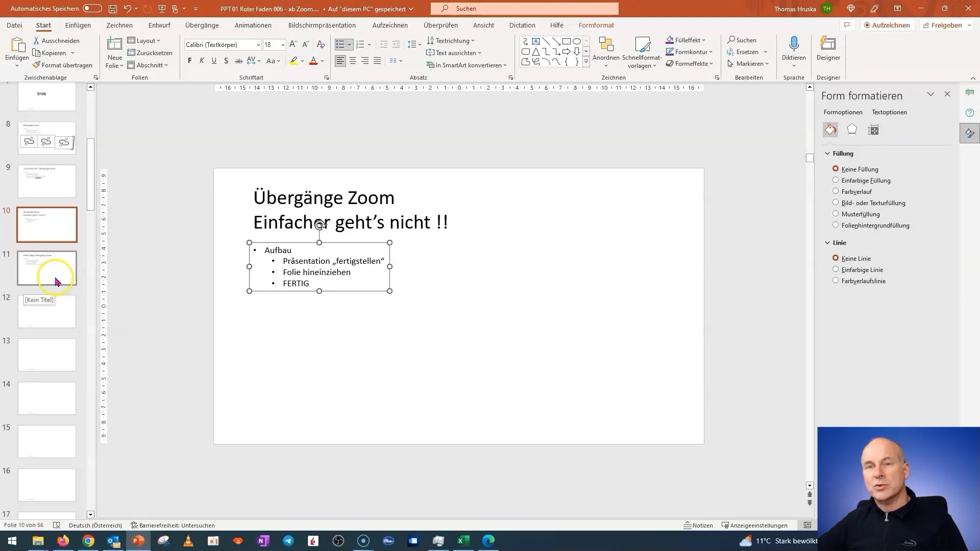Enable Farbverlaufsfullung radio button
980x551 pixels.
point(835,191)
